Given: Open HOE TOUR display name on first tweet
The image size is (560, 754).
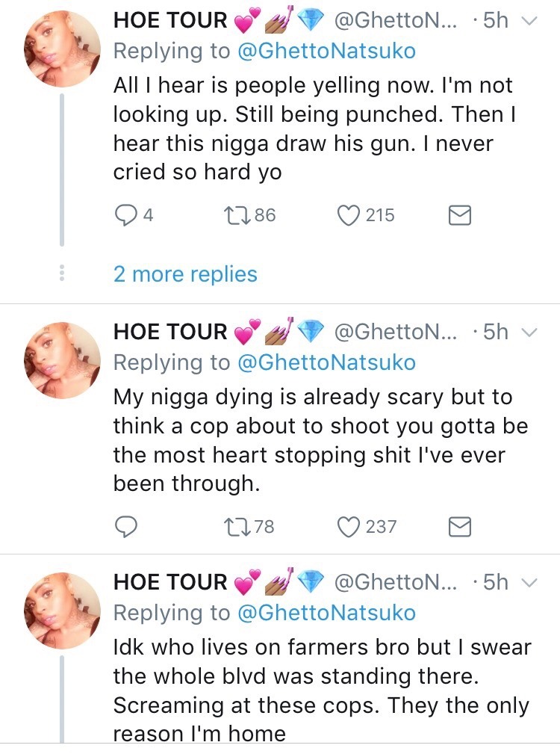Looking at the screenshot, I should pyautogui.click(x=170, y=22).
